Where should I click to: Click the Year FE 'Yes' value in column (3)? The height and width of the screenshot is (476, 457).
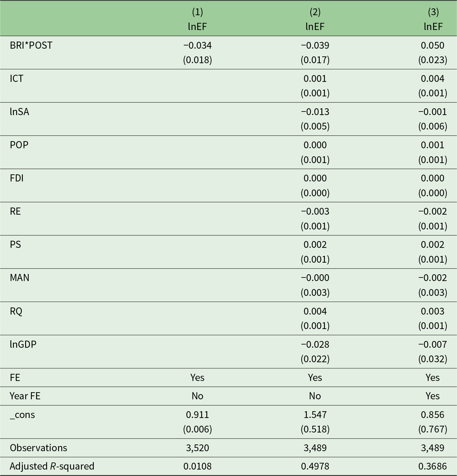pos(433,396)
